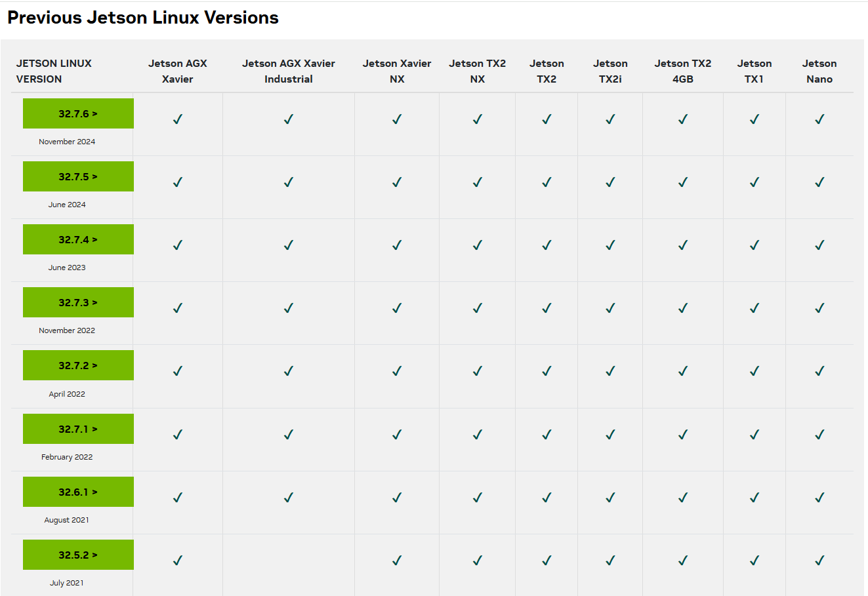The image size is (868, 596).
Task: Open the 32.7.6 release link
Action: coord(78,113)
